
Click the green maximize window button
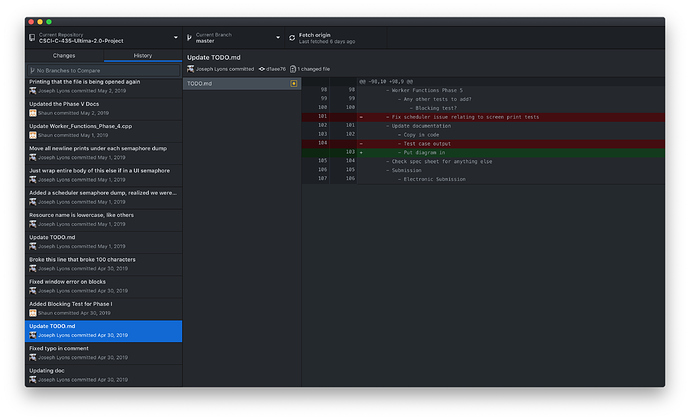tap(49, 22)
